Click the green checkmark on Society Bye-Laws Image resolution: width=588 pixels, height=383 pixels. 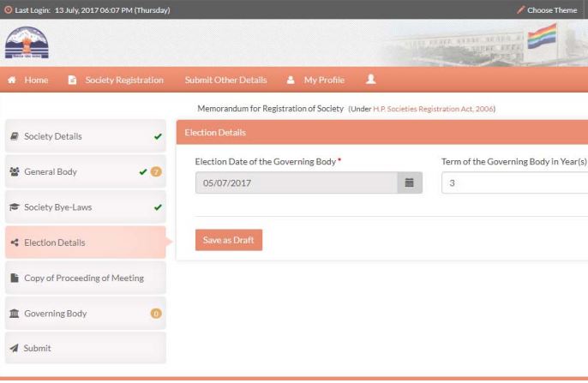[x=158, y=207]
